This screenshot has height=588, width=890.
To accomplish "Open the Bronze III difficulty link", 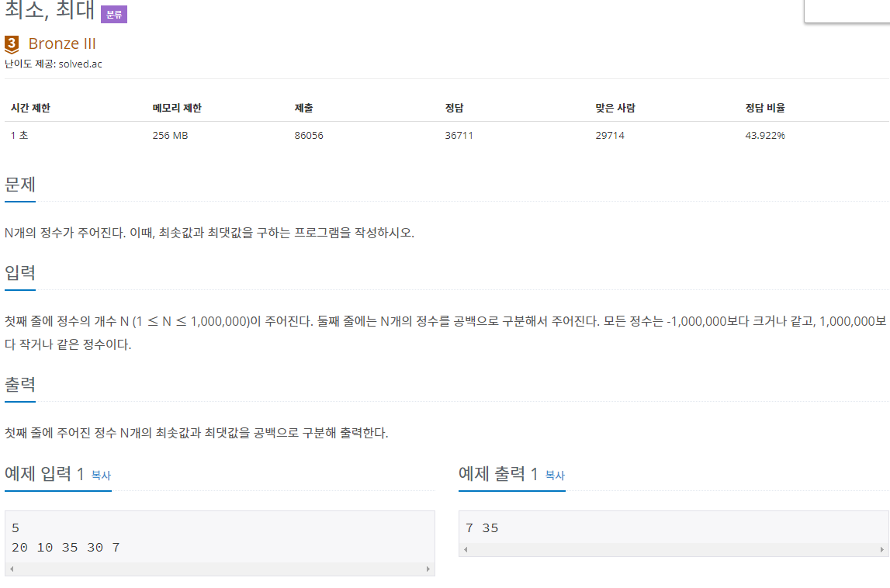I will click(62, 43).
